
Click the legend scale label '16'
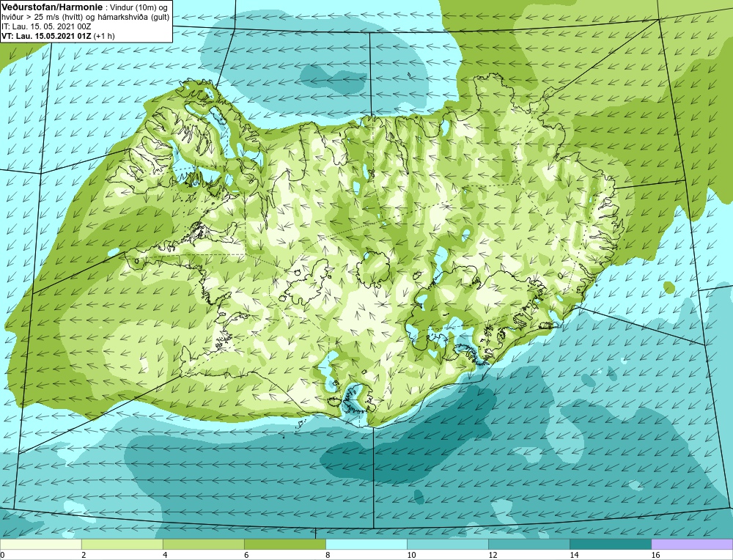pyautogui.click(x=655, y=555)
